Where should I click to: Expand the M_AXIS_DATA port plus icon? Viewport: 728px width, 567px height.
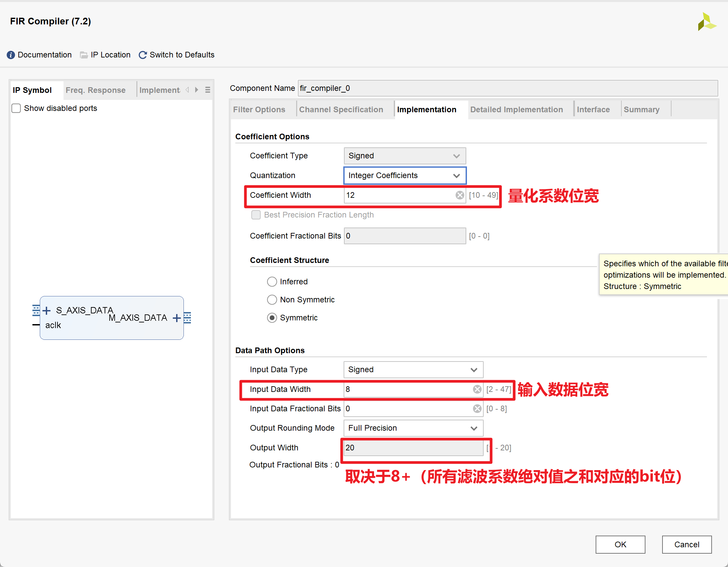tap(176, 318)
